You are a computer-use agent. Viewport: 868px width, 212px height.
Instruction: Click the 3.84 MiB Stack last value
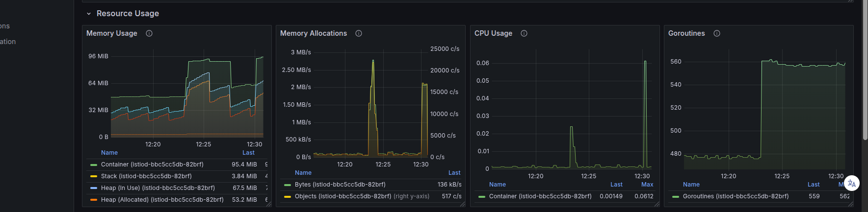[x=244, y=176]
